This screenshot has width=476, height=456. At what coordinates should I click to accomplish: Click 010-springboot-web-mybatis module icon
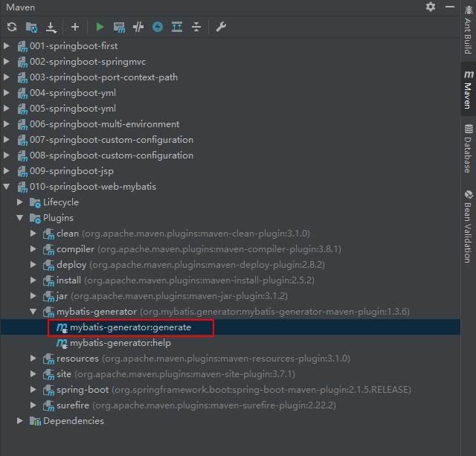[22, 187]
